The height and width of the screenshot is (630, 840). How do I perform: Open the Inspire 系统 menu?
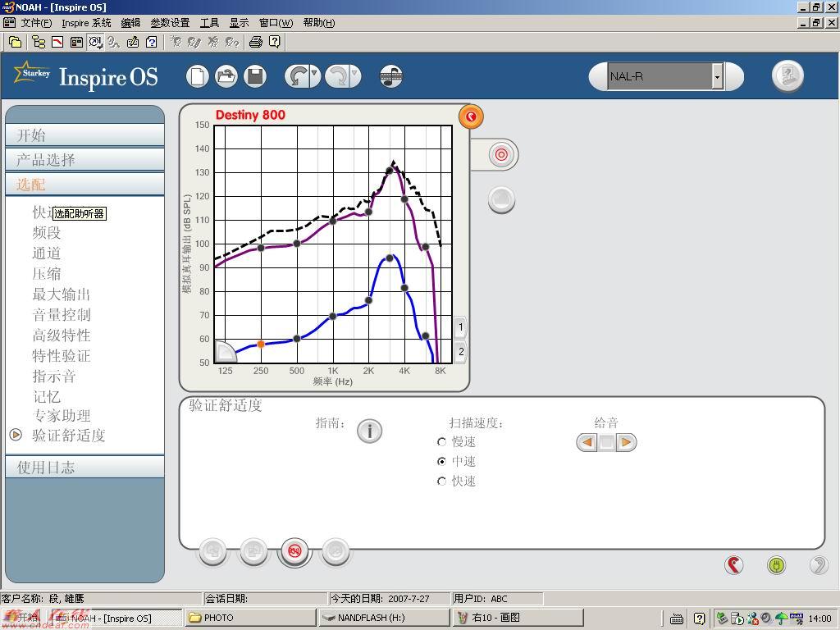tap(86, 22)
